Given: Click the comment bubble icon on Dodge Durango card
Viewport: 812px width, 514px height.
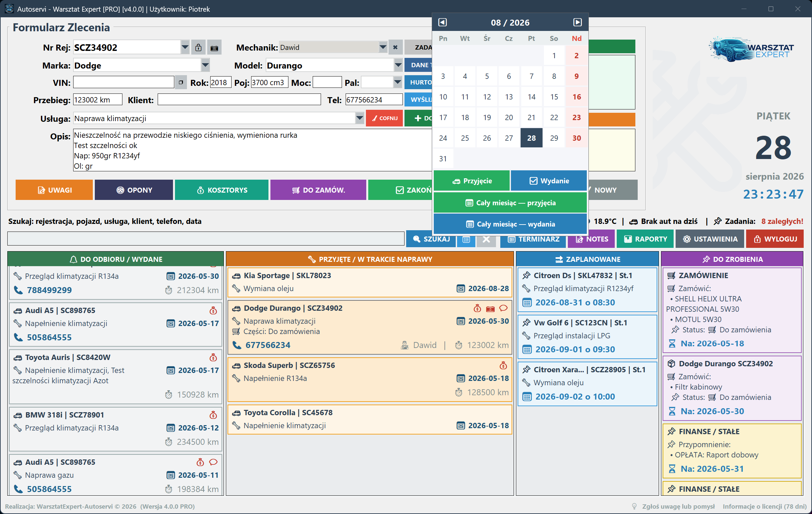Looking at the screenshot, I should (503, 308).
